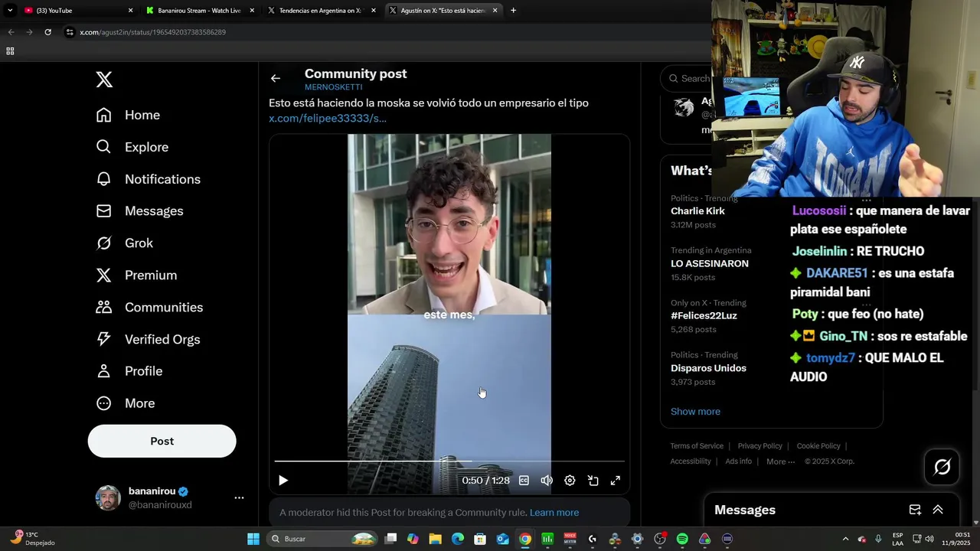Image resolution: width=980 pixels, height=551 pixels.
Task: Mute the video volume
Action: [x=547, y=481]
